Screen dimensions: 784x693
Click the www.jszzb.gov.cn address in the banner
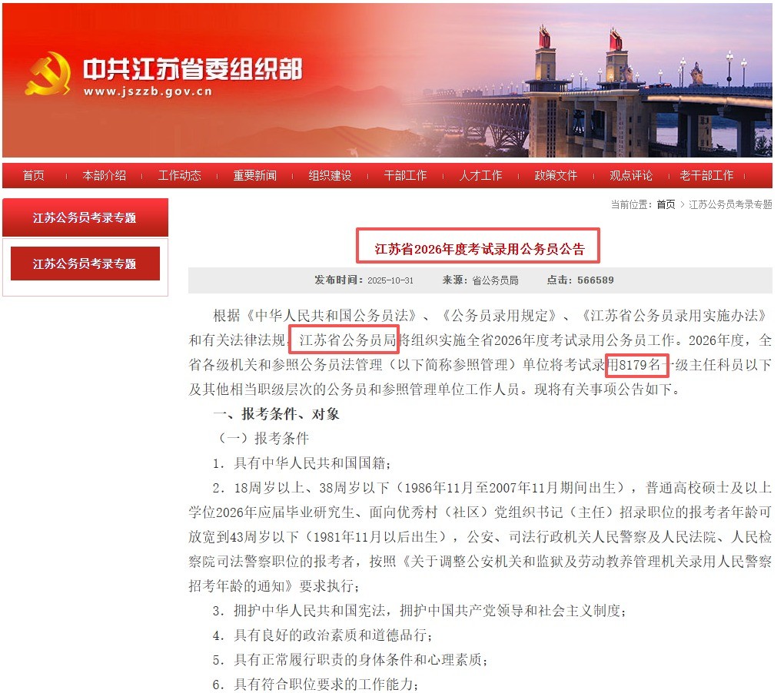(148, 92)
